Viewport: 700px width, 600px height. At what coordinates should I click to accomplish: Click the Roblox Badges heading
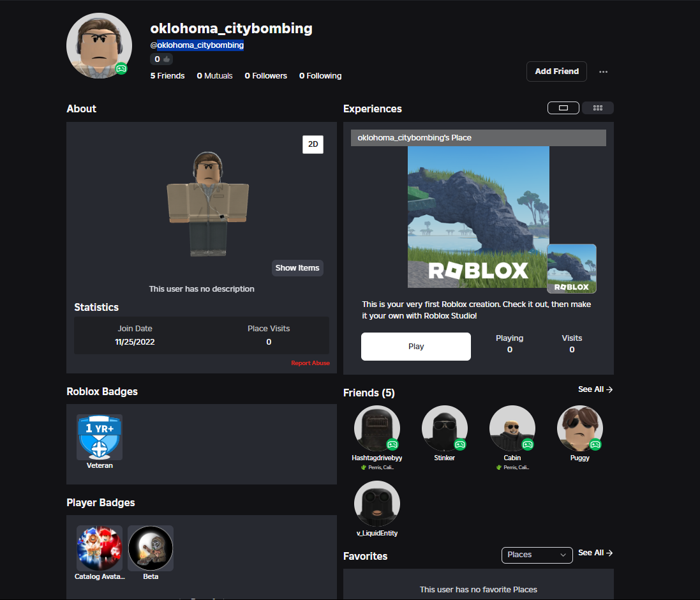(x=102, y=391)
